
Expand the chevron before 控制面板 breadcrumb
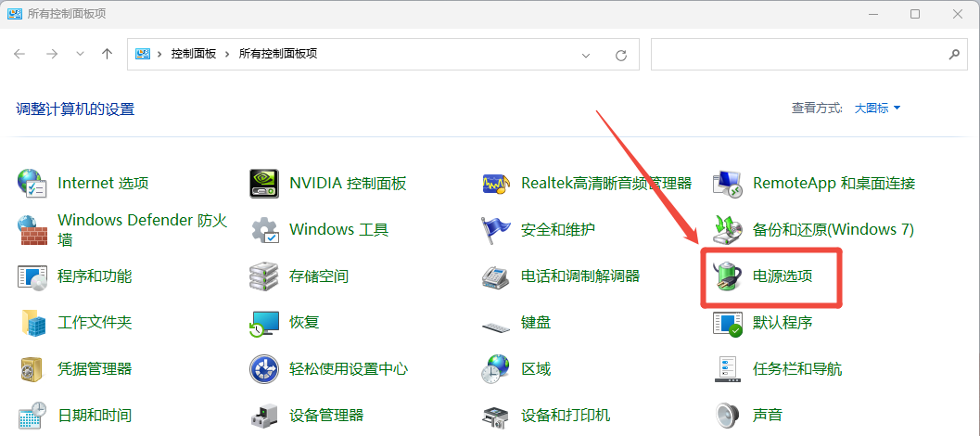pos(160,55)
